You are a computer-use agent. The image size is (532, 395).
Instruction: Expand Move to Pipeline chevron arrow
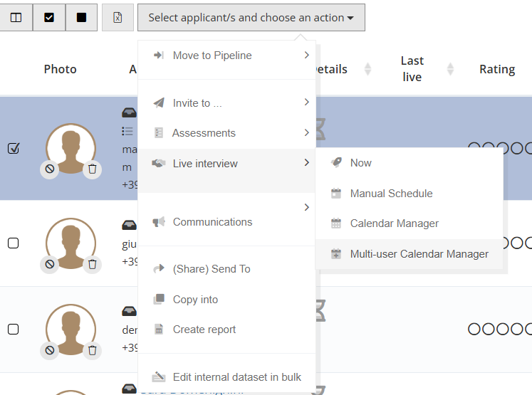[x=307, y=55]
